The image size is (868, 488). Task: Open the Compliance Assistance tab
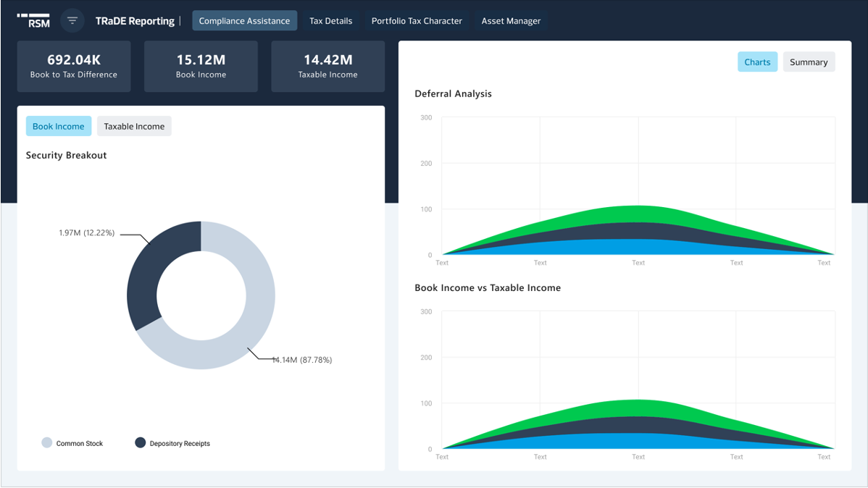[244, 21]
